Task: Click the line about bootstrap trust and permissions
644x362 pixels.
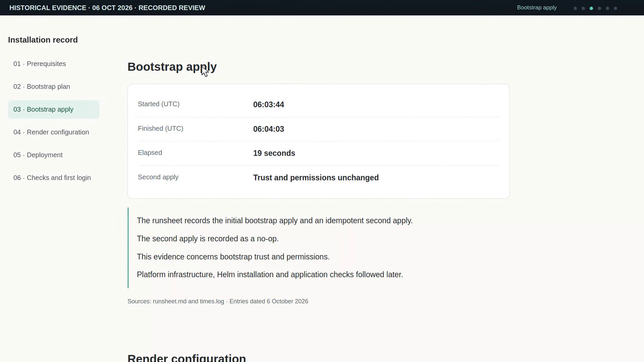Action: [x=233, y=257]
